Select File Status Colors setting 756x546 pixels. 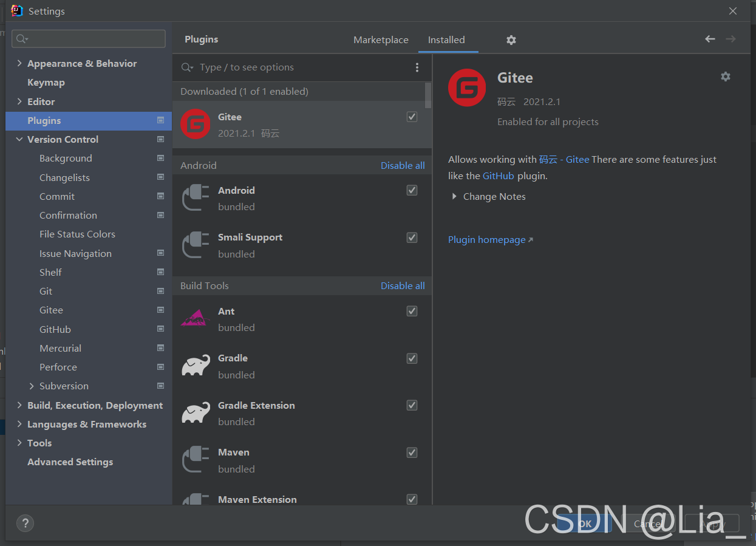click(x=77, y=234)
